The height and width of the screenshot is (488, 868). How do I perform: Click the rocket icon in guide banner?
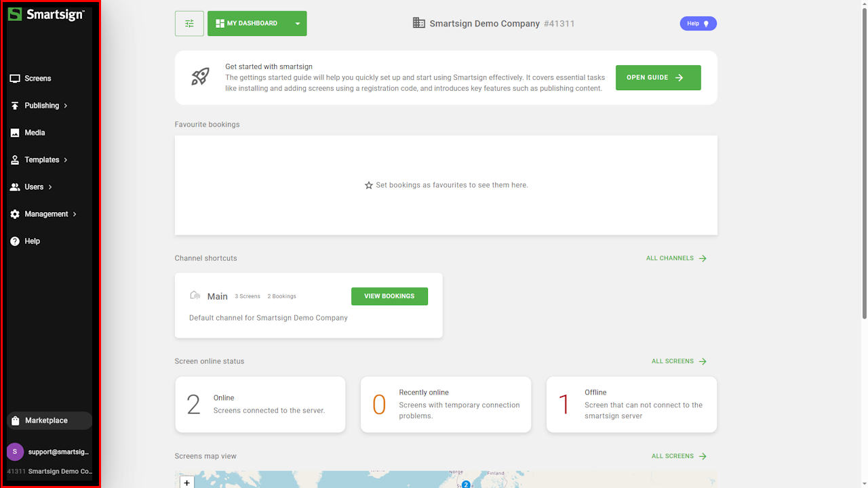click(200, 77)
